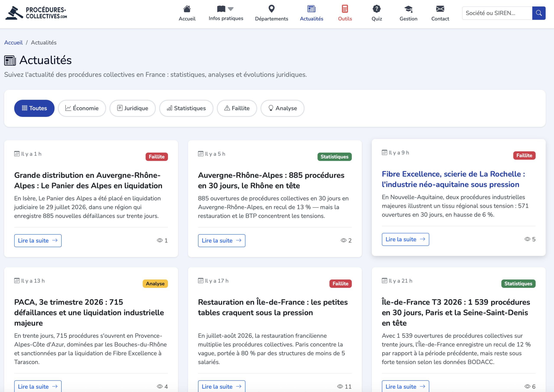Open the Contact menu label
Image resolution: width=554 pixels, height=392 pixels.
click(440, 19)
